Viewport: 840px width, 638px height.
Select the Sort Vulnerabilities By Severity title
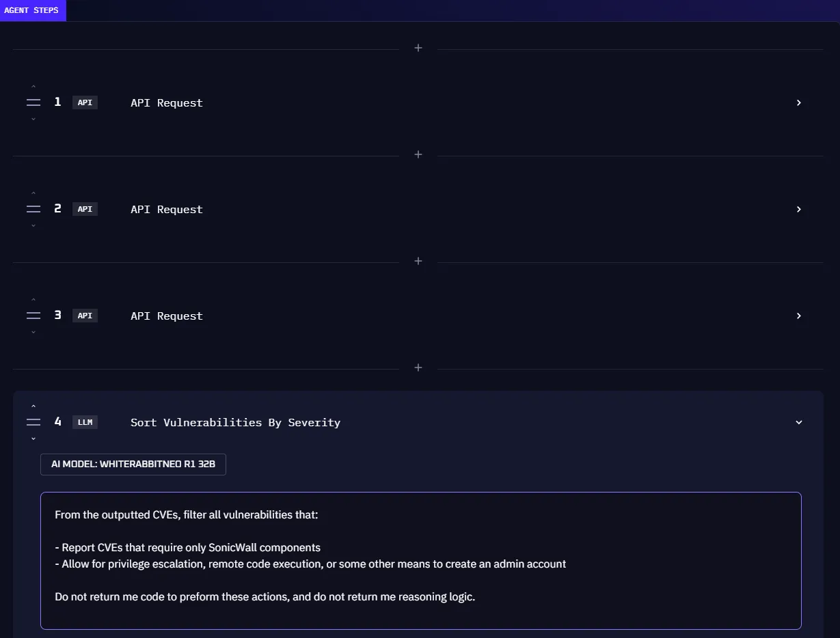coord(235,422)
